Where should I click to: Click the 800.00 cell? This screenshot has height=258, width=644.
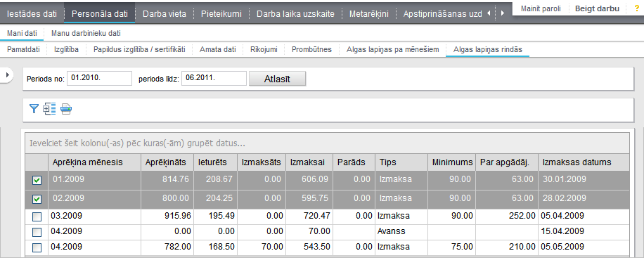pyautogui.click(x=167, y=198)
